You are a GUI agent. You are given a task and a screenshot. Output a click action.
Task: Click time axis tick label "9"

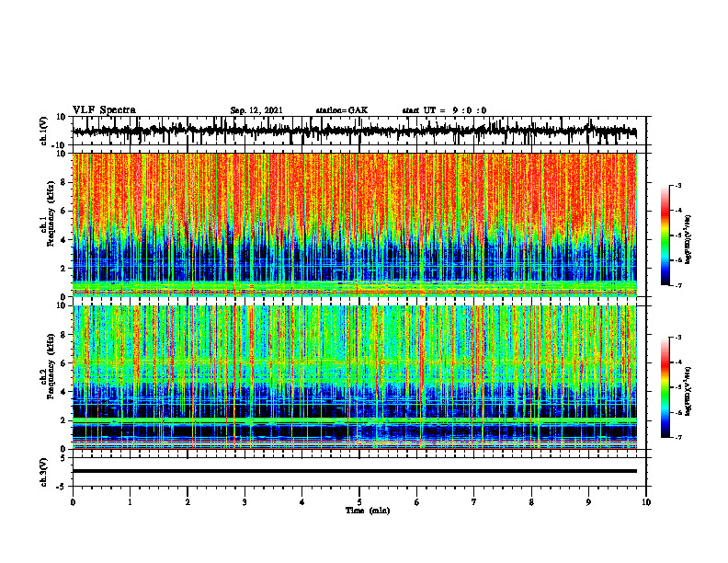pos(588,502)
